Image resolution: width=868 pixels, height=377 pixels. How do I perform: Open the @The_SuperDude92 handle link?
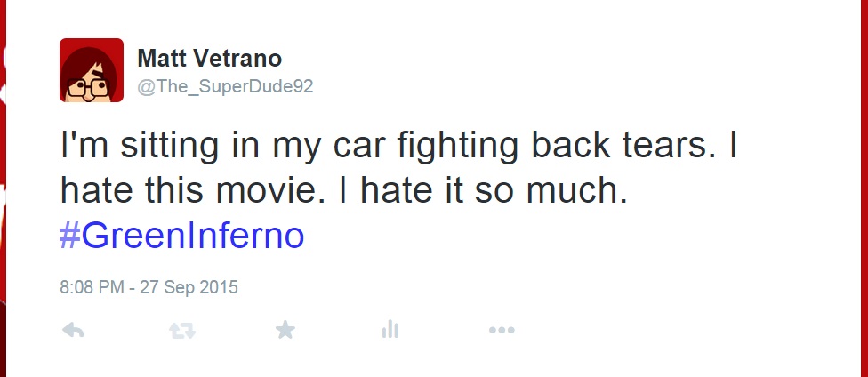(x=224, y=85)
